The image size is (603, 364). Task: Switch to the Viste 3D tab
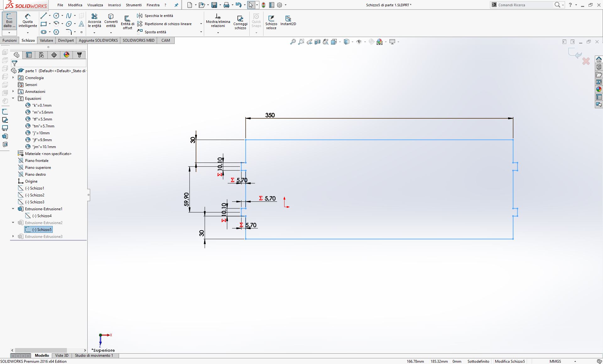pyautogui.click(x=62, y=356)
